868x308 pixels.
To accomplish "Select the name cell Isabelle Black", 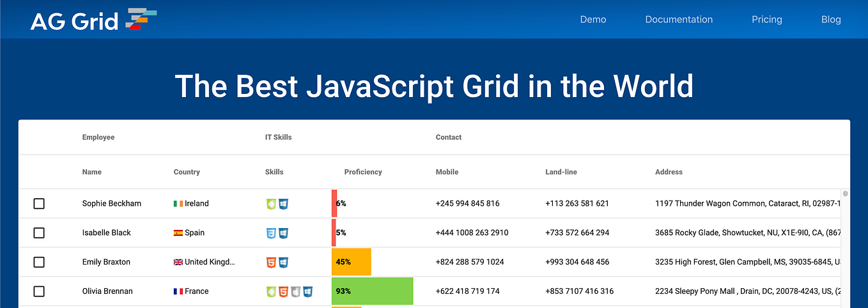I will click(107, 233).
